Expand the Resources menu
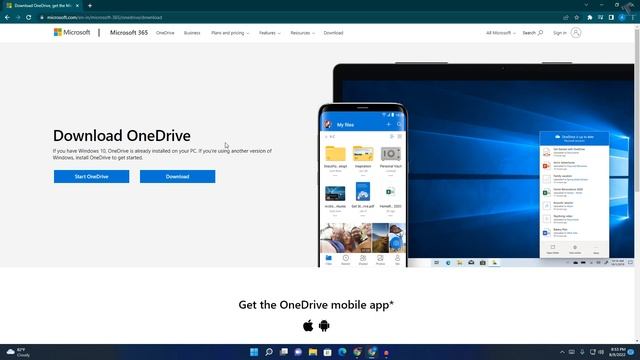The height and width of the screenshot is (360, 640). (302, 33)
